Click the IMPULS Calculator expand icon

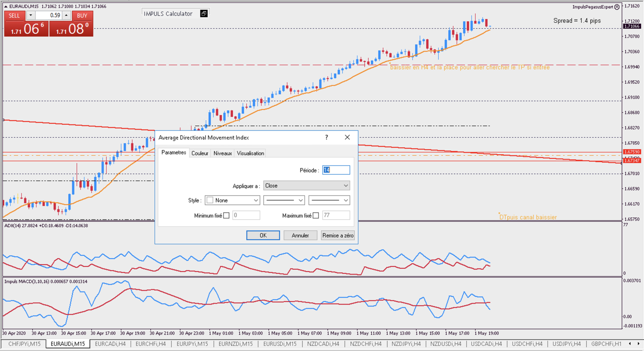click(x=204, y=14)
